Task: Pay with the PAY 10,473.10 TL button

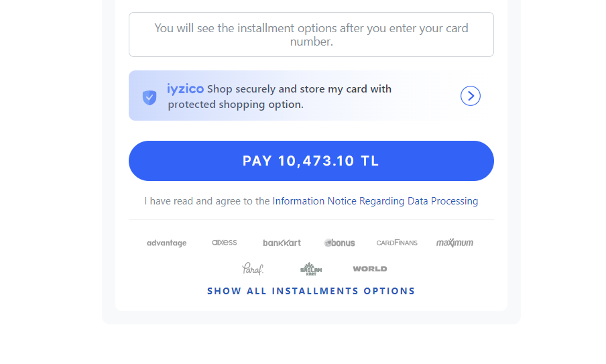Action: point(311,161)
